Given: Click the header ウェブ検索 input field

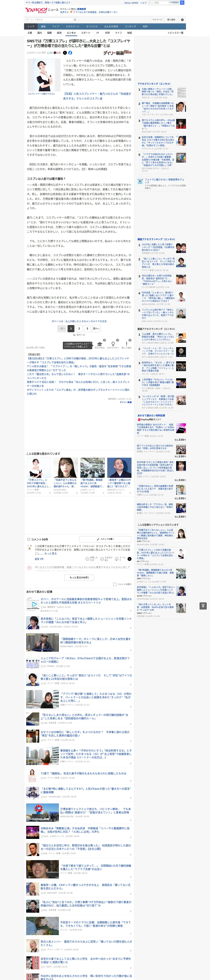Looking at the screenshot, I should pos(158,3).
